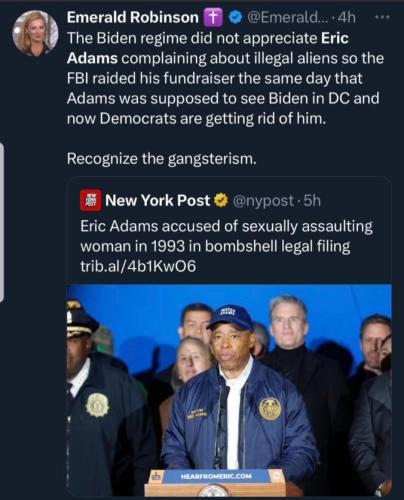Click the blue verified checkmark badge
404x500 pixels.
[236, 18]
